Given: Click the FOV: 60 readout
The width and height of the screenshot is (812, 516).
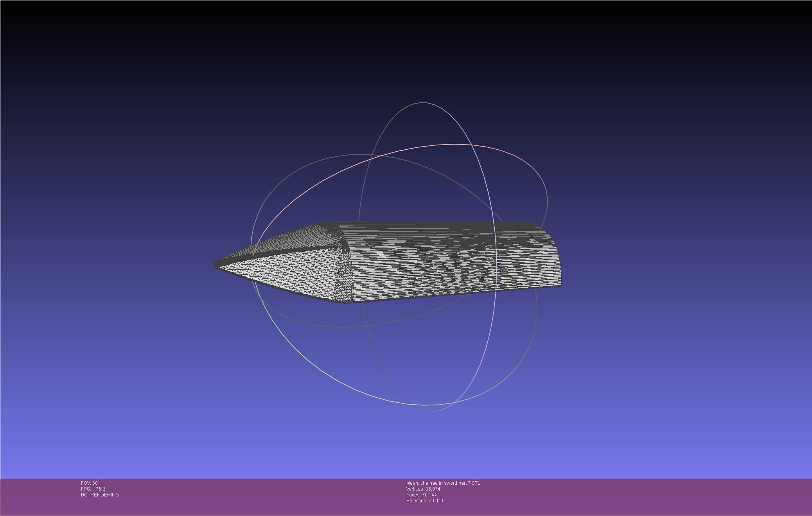Looking at the screenshot, I should [89, 483].
